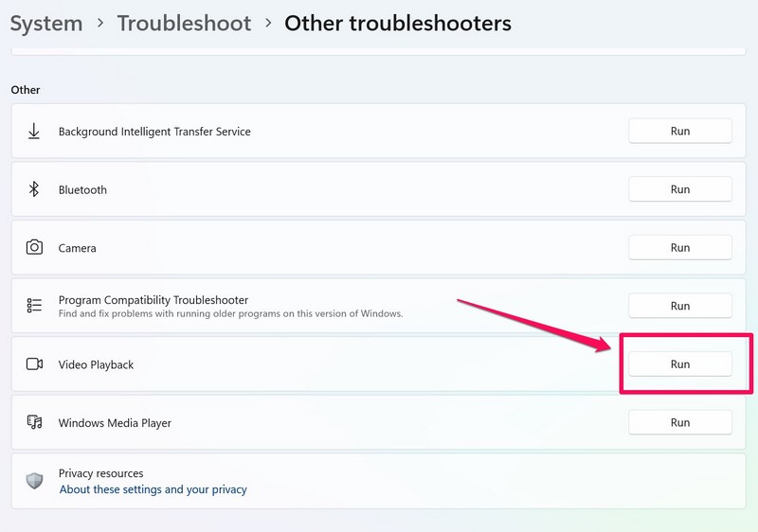The width and height of the screenshot is (758, 532).
Task: Click the Other troubleshooters page title
Action: pos(398,23)
